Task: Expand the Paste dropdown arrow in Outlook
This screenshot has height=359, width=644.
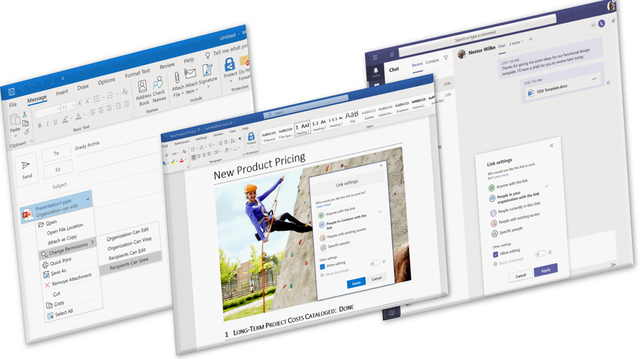Action: pyautogui.click(x=15, y=136)
